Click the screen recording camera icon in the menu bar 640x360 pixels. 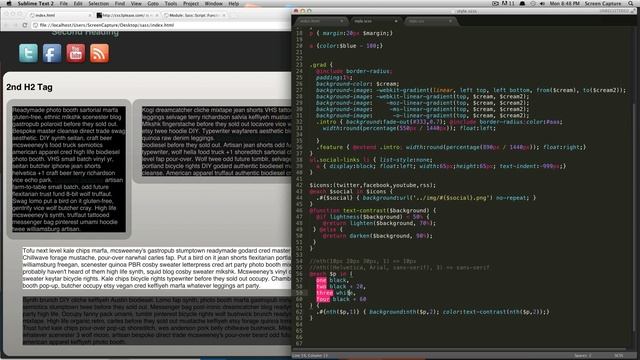point(495,3)
